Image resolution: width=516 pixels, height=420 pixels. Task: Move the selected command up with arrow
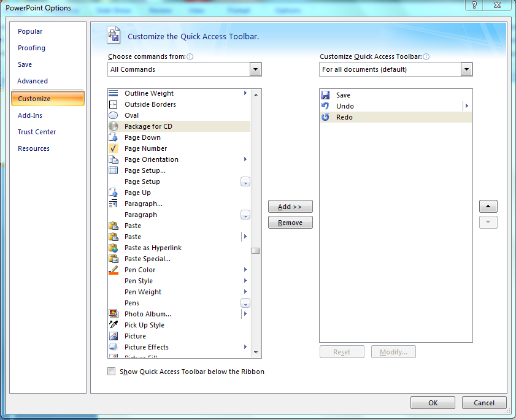coord(488,207)
